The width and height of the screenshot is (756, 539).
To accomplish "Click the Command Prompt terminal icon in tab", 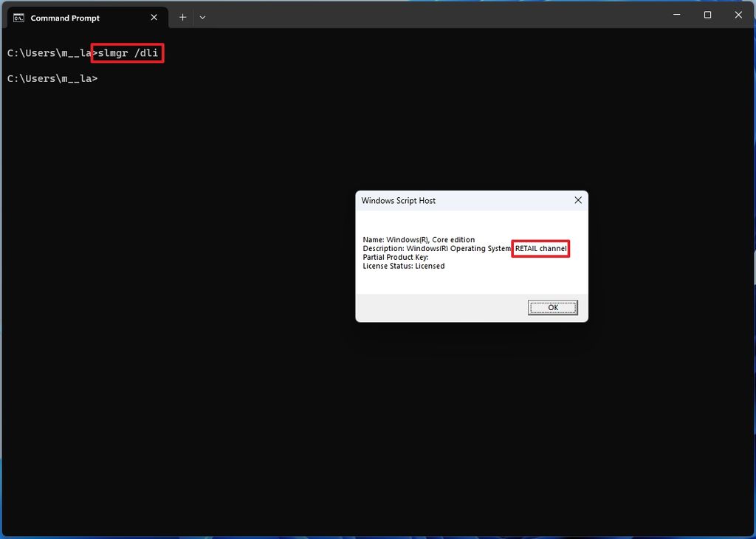I will (18, 18).
